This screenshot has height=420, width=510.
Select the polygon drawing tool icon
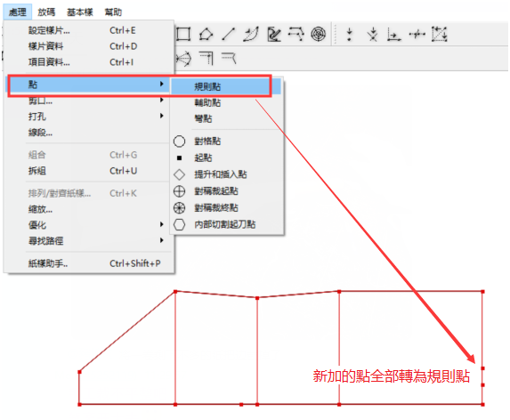[x=206, y=34]
